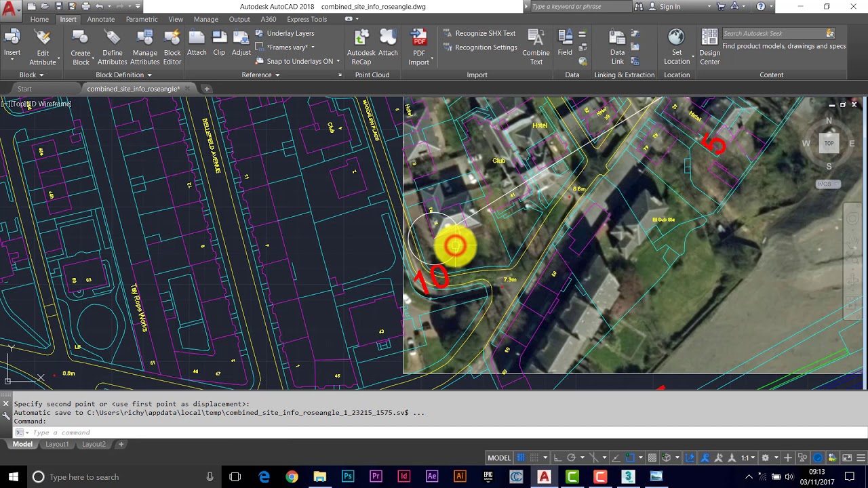Expand the Block Definition panel

click(124, 75)
